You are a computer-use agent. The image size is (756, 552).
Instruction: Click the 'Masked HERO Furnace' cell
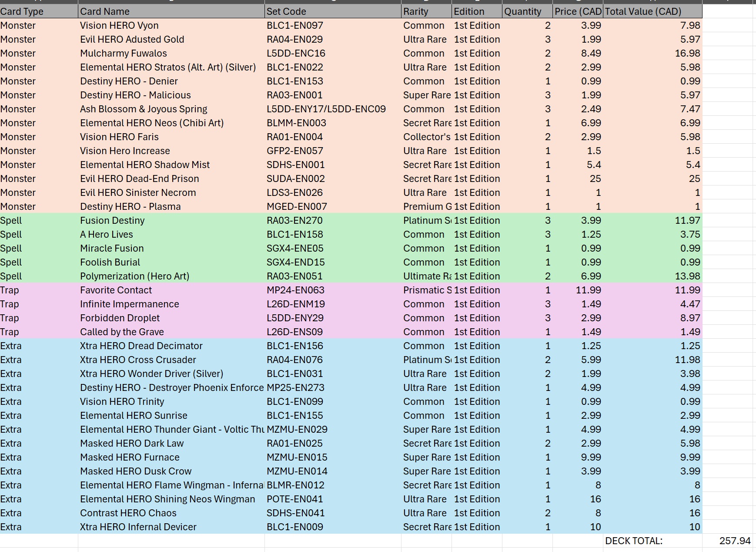click(x=171, y=457)
